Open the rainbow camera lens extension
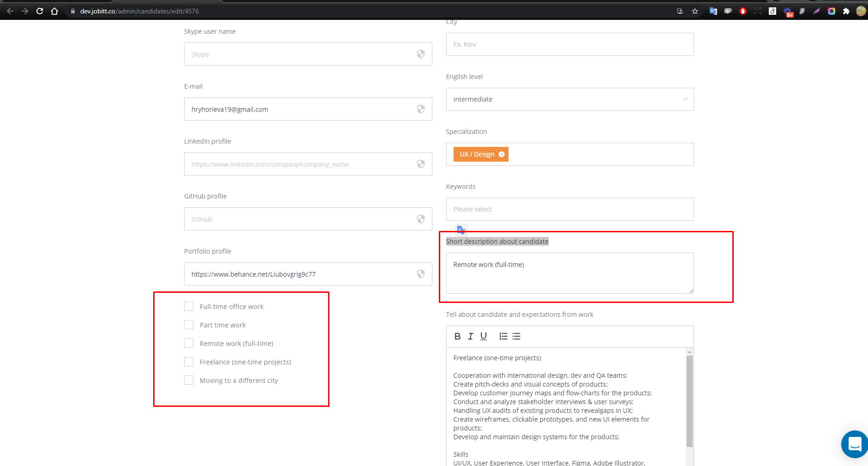 pyautogui.click(x=832, y=11)
